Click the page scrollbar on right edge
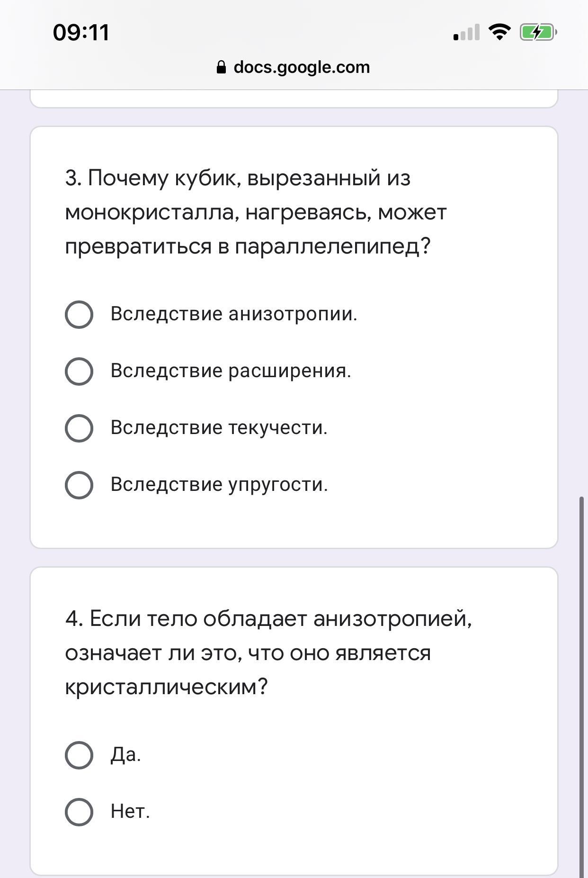Image resolution: width=588 pixels, height=878 pixels. pyautogui.click(x=582, y=687)
